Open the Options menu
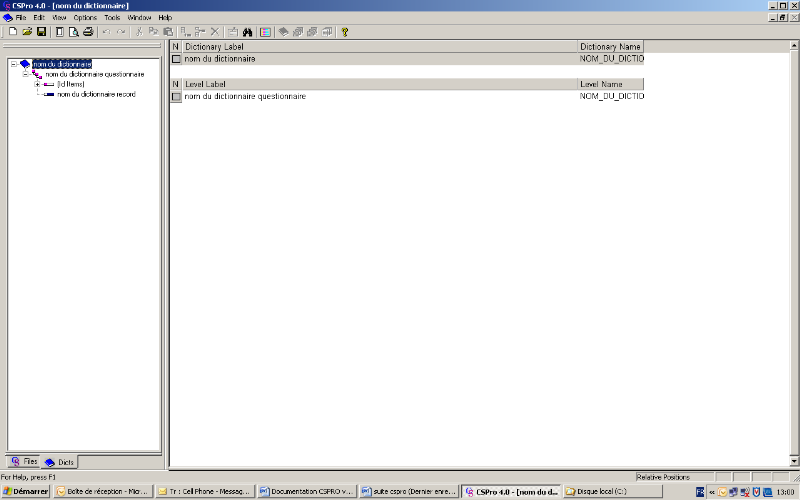 pyautogui.click(x=85, y=17)
